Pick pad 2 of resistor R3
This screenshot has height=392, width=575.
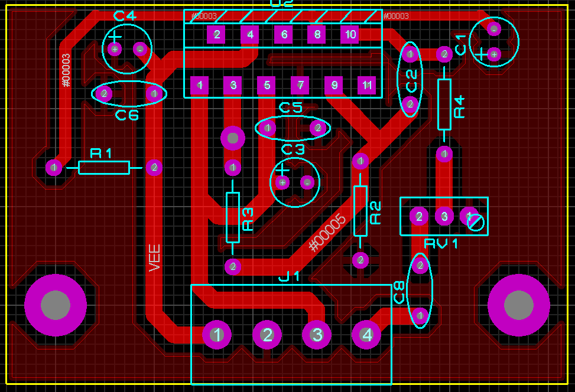point(233,267)
